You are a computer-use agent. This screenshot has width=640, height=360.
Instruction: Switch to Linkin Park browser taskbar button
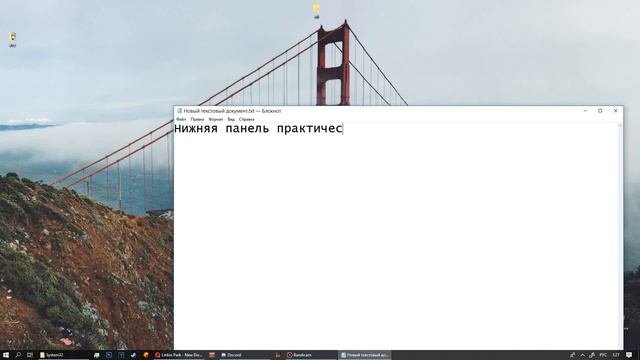tap(179, 355)
